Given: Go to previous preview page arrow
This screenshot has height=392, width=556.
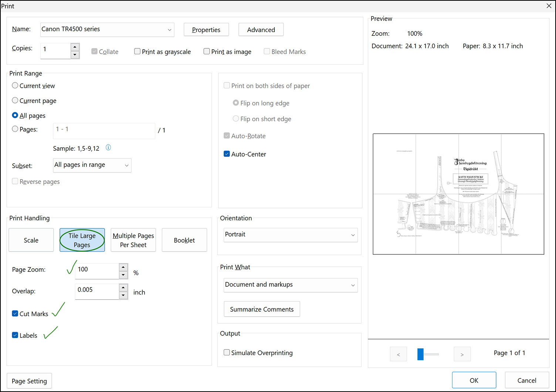Looking at the screenshot, I should pos(398,354).
